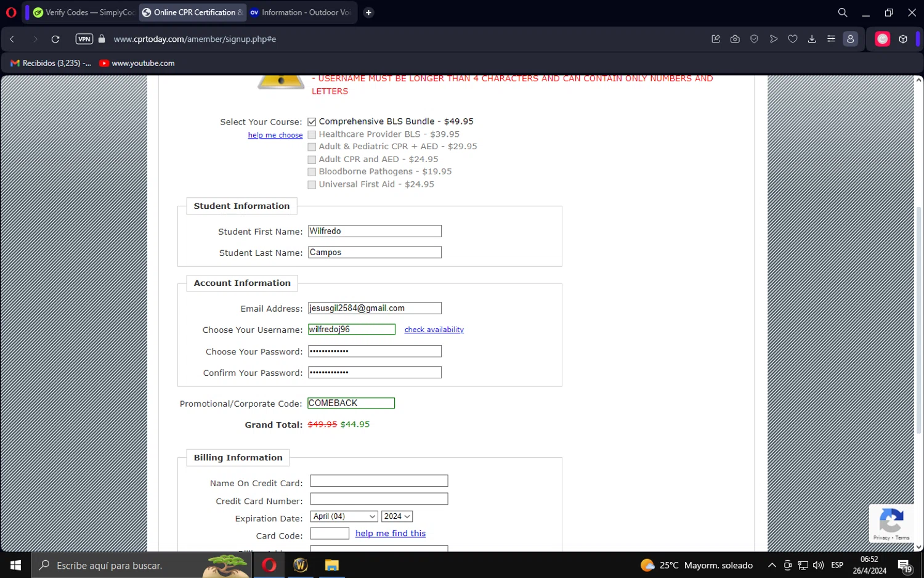924x578 pixels.
Task: Open the snapshot camera icon
Action: 735,39
